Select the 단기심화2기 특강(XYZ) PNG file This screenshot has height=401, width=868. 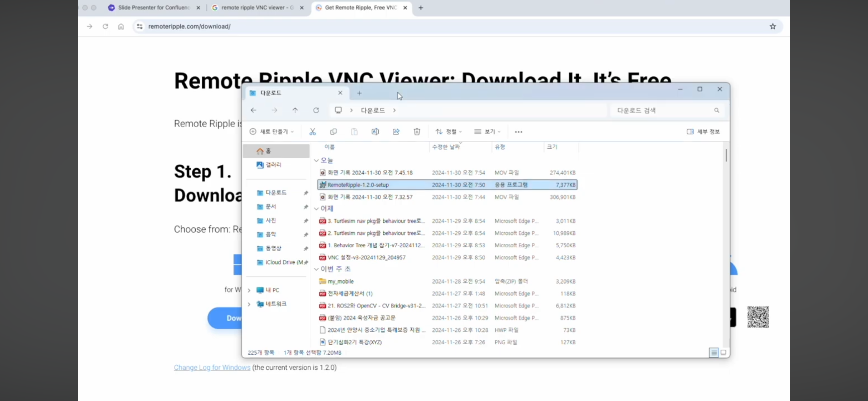point(447,342)
